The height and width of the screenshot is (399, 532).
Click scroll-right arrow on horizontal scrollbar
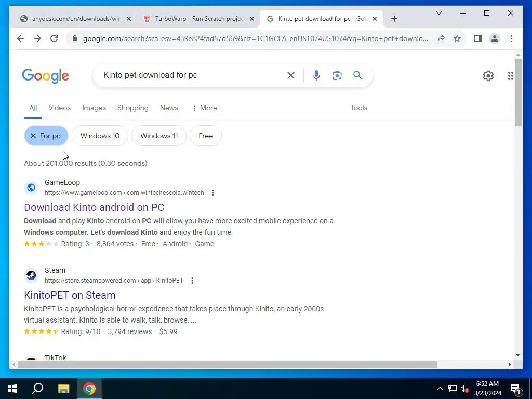pyautogui.click(x=509, y=365)
